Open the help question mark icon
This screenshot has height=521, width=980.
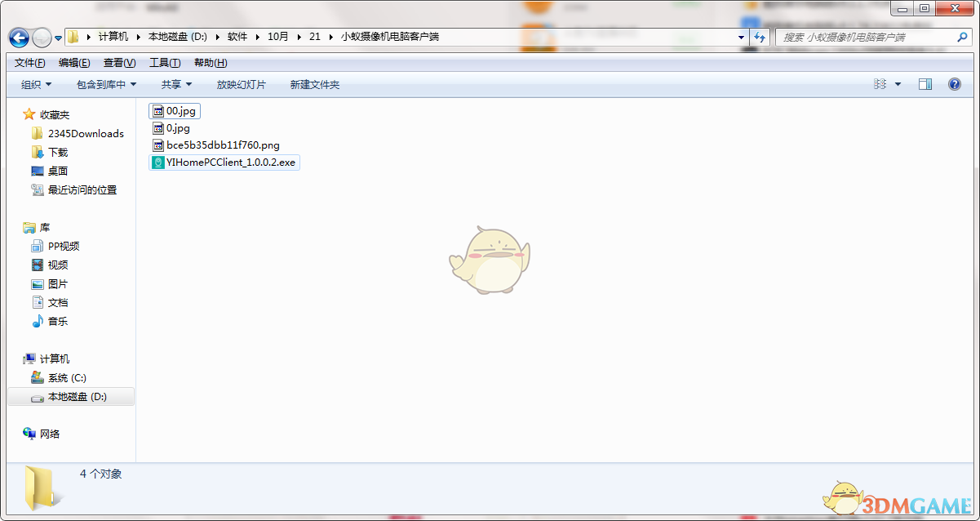(x=954, y=84)
